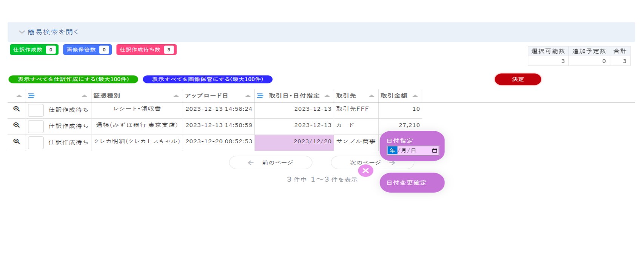Viewport: 644px width, 280px height.
Task: Open the calendar picker in 日付指定 field
Action: [434, 150]
